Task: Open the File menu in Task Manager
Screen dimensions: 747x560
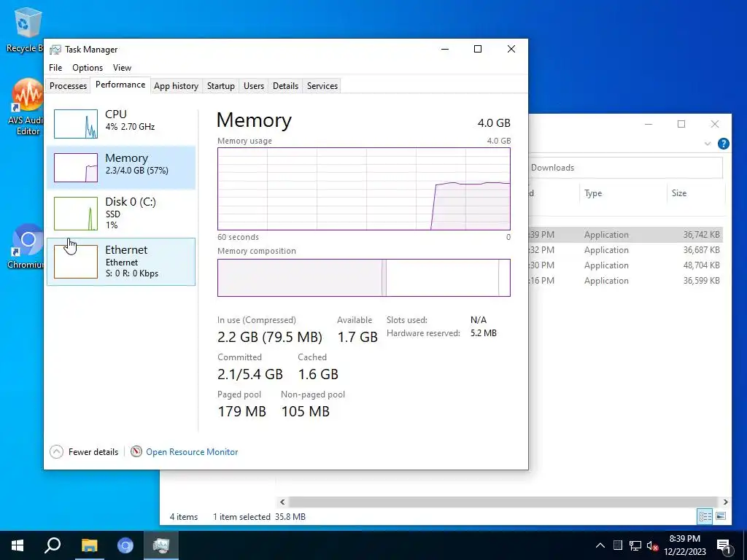Action: click(x=55, y=68)
